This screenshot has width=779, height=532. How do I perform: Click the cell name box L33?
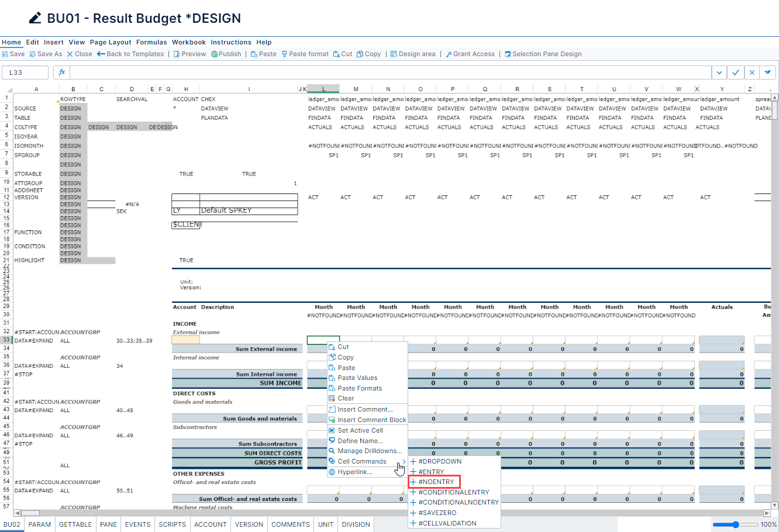pyautogui.click(x=25, y=72)
